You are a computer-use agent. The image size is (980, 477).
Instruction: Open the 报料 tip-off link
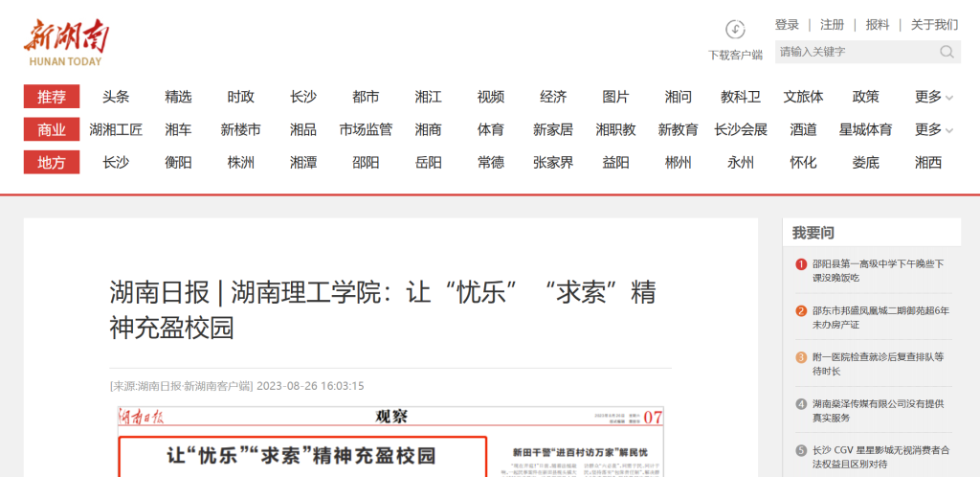tap(877, 25)
